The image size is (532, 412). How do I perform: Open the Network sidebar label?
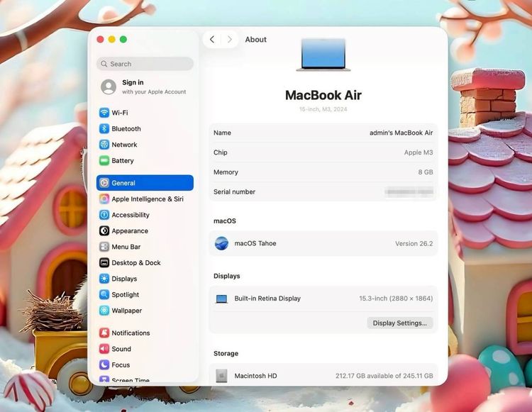point(125,145)
